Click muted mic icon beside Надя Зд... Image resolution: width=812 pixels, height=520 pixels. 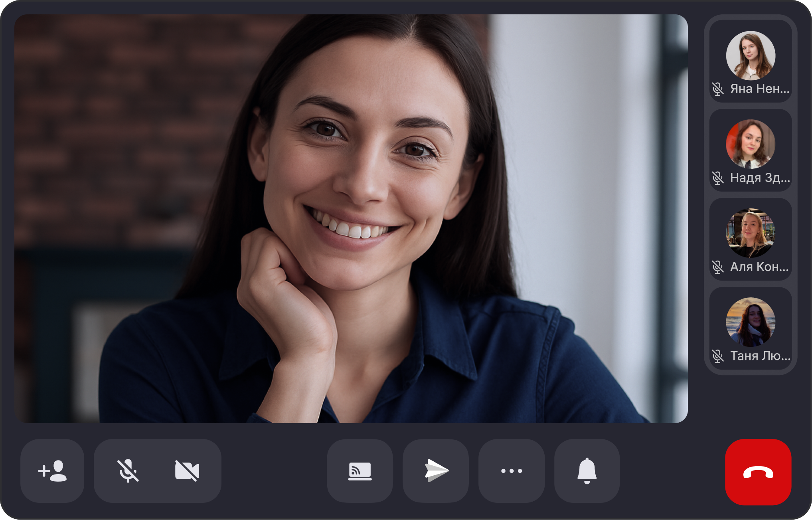718,178
